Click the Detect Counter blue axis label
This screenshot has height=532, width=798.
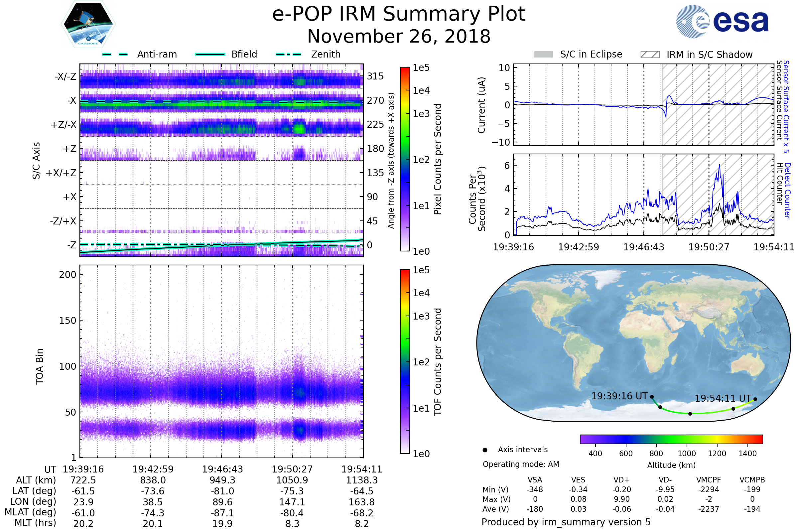tap(787, 191)
